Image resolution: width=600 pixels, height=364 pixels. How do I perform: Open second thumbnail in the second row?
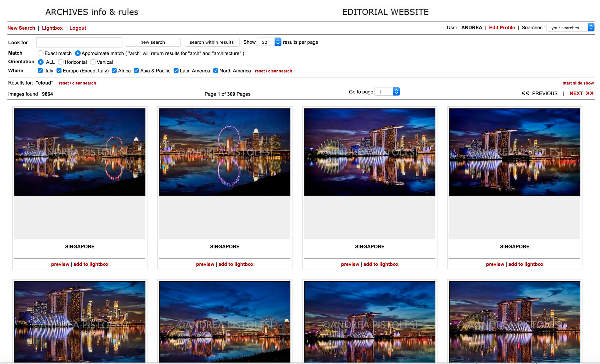coord(225,322)
